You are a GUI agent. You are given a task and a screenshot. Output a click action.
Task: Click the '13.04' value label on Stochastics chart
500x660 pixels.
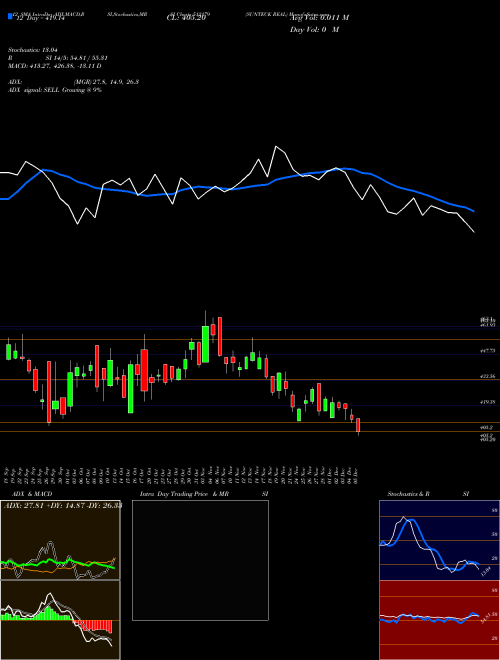(486, 572)
